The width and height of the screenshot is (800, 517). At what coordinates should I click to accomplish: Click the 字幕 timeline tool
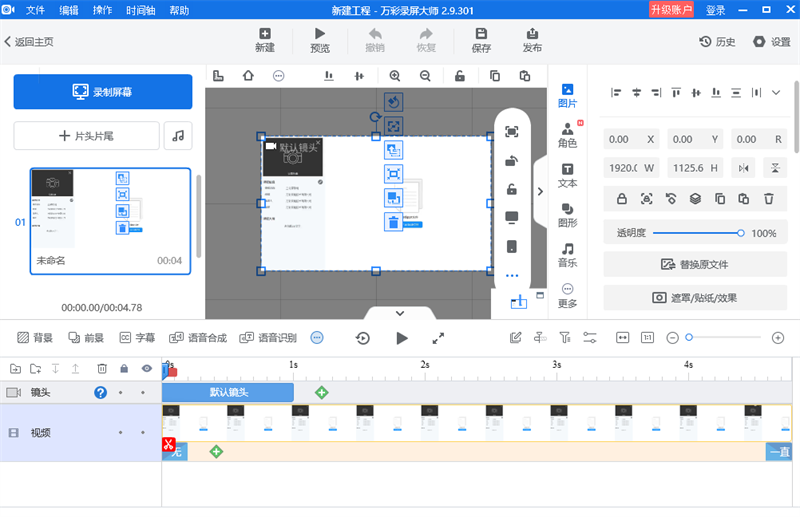point(137,337)
